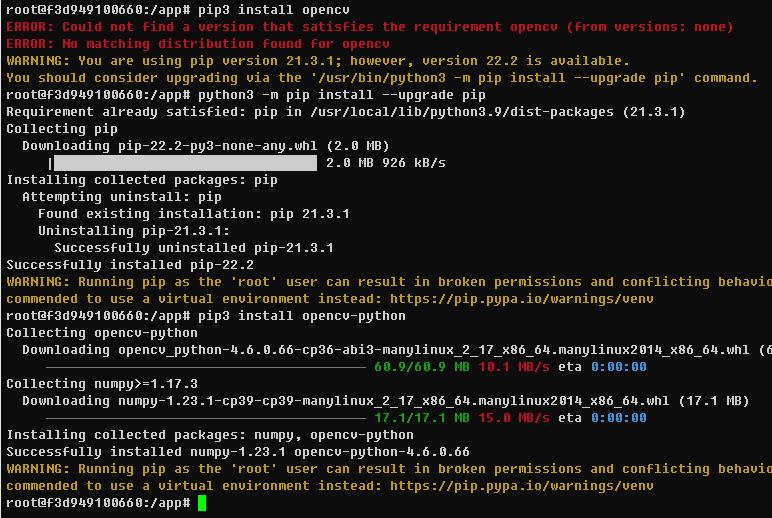This screenshot has width=772, height=518.
Task: Click the pip download progress bar
Action: point(185,163)
